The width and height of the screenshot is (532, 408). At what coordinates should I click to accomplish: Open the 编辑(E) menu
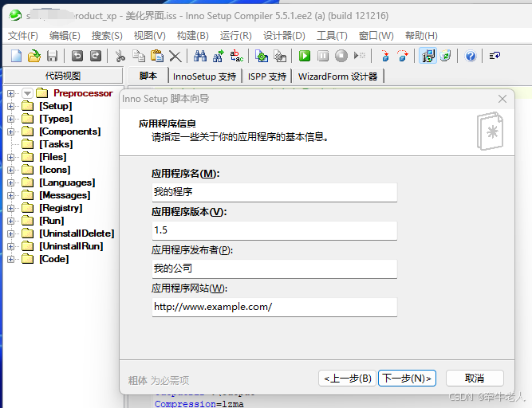[65, 36]
